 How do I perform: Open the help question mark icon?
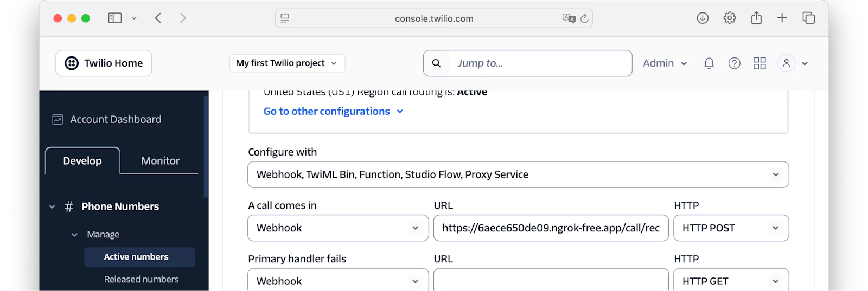tap(734, 63)
